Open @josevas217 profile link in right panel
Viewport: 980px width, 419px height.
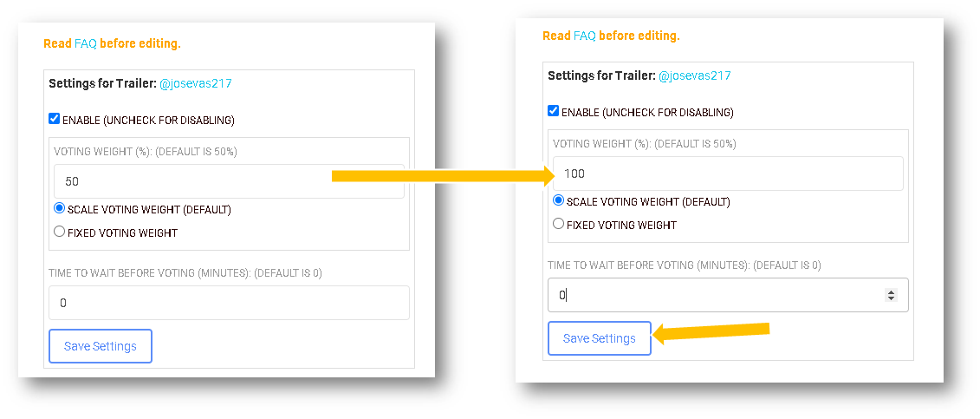[694, 75]
